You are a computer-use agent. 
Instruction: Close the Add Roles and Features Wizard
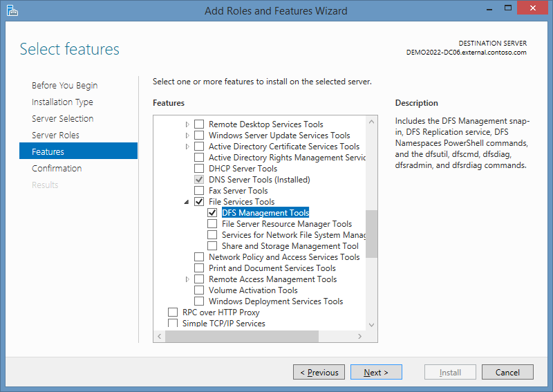coord(532,8)
